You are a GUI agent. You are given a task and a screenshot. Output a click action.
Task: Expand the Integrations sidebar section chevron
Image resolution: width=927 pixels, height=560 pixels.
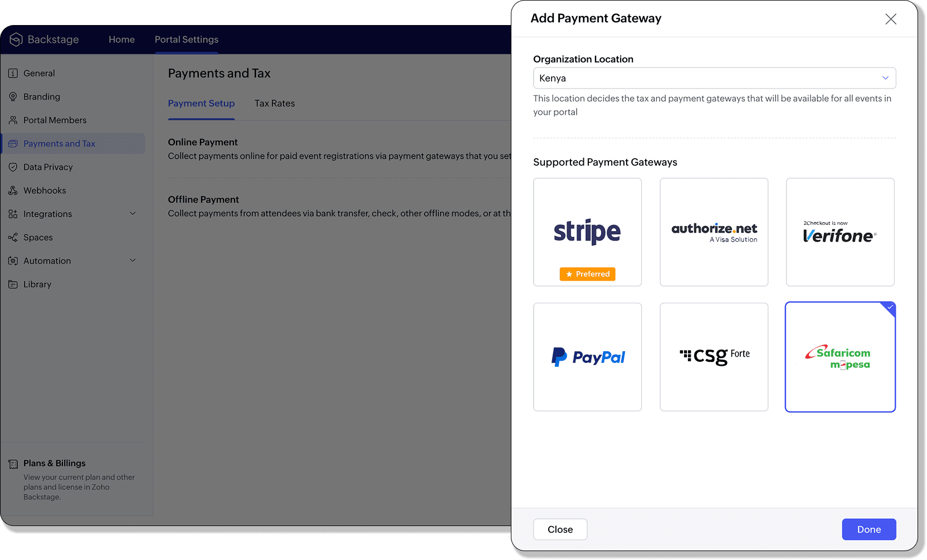pos(133,214)
